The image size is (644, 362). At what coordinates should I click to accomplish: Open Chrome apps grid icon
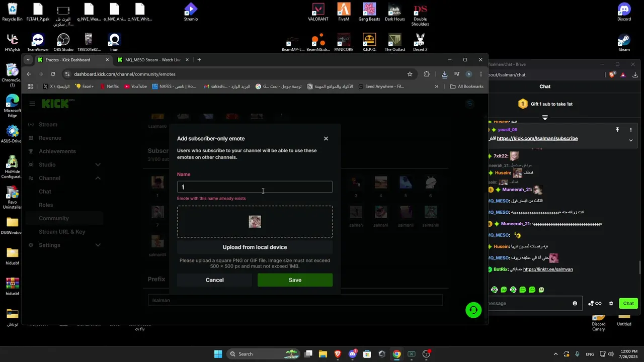pos(30,86)
